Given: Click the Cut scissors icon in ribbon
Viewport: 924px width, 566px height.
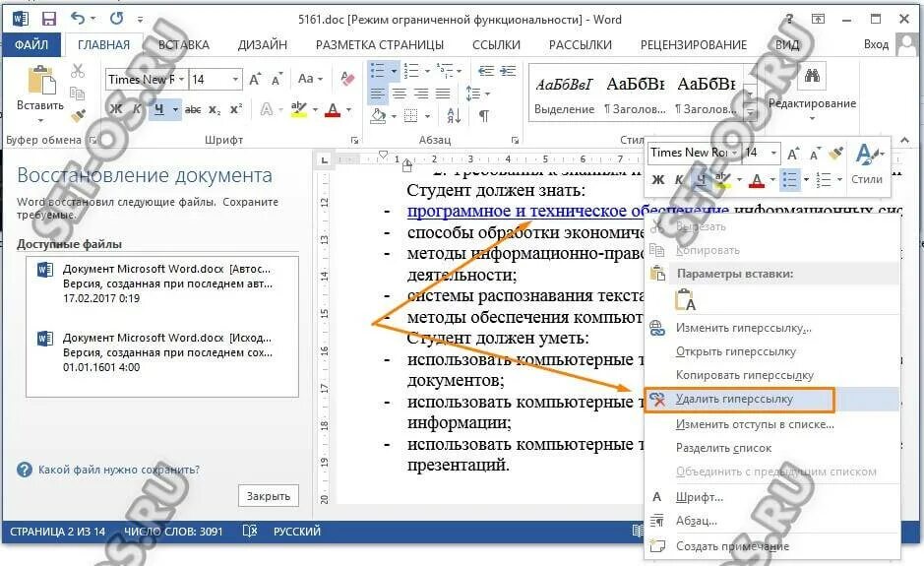Looking at the screenshot, I should tap(77, 70).
